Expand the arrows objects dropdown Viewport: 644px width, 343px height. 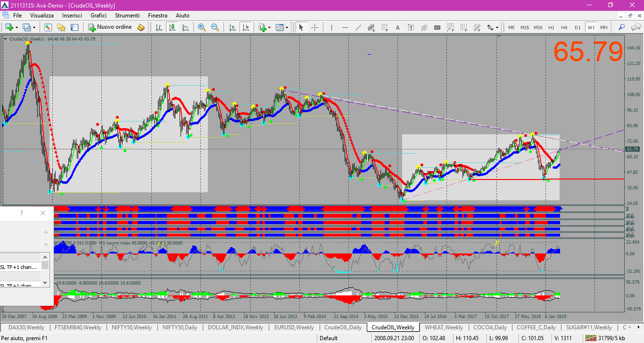pos(497,27)
